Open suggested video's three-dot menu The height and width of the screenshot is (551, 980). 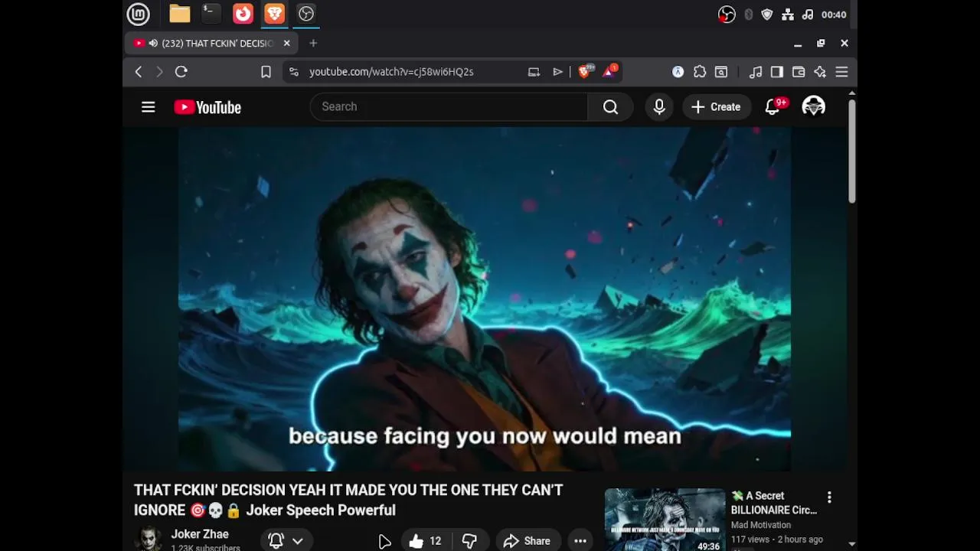pyautogui.click(x=829, y=498)
